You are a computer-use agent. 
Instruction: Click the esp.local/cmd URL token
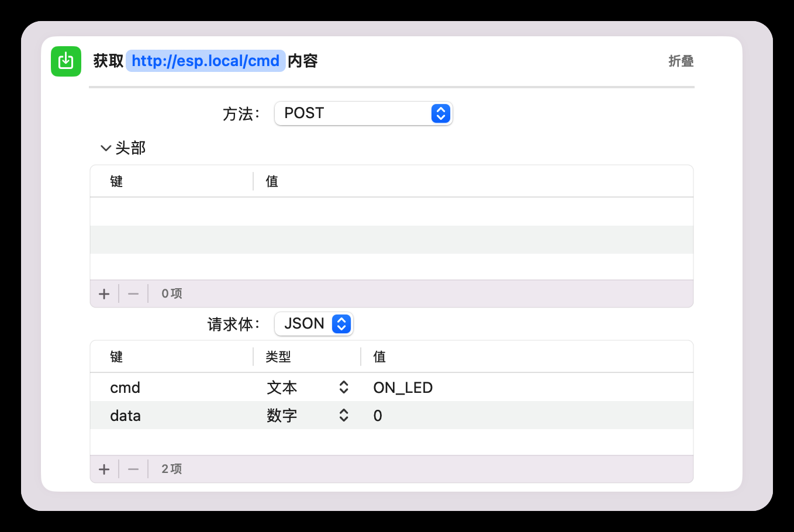coord(205,61)
